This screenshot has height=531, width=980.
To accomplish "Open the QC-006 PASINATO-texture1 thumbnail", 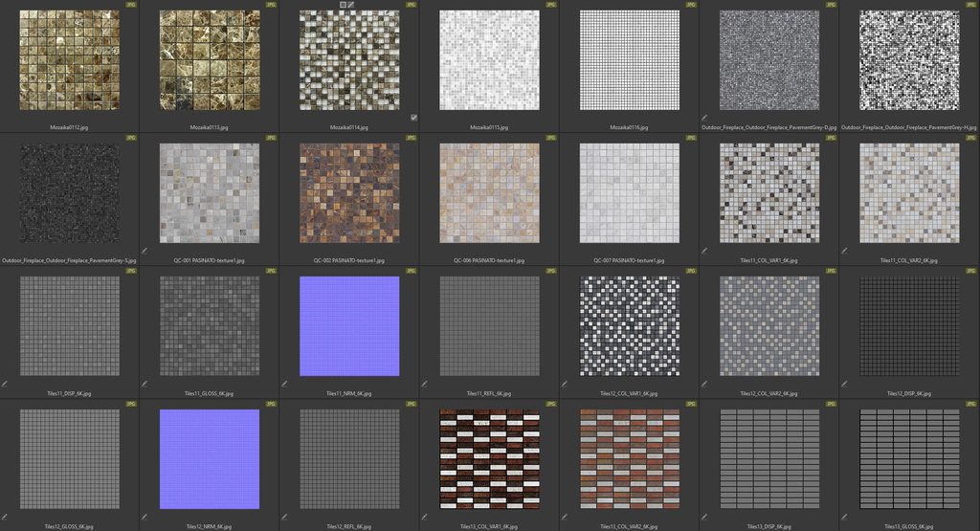I will coord(490,193).
